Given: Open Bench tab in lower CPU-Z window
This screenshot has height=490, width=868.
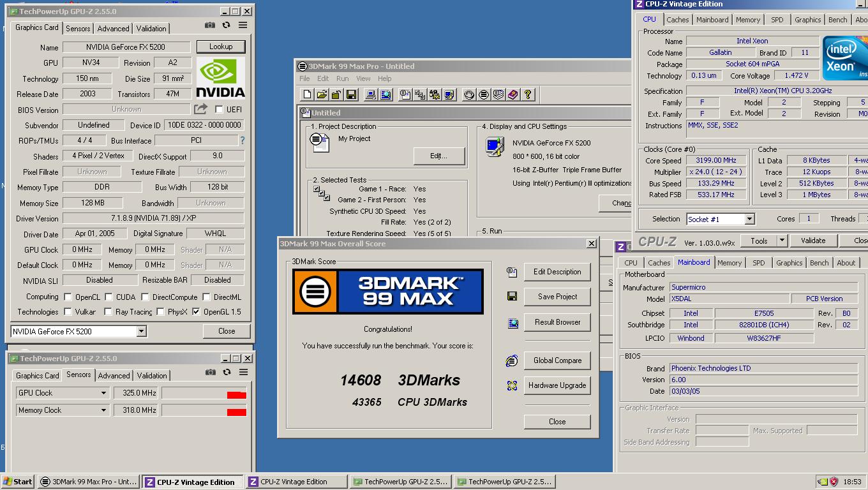Looking at the screenshot, I should (819, 263).
